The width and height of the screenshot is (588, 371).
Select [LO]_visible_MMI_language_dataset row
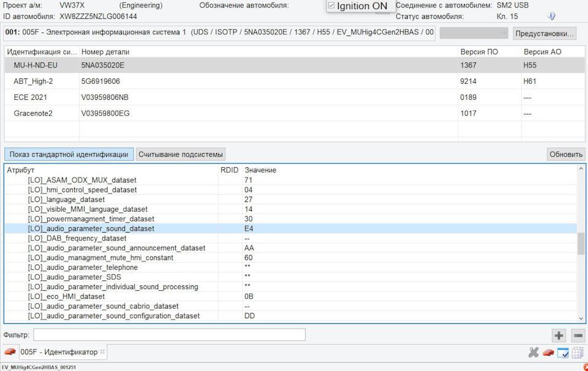[290, 209]
